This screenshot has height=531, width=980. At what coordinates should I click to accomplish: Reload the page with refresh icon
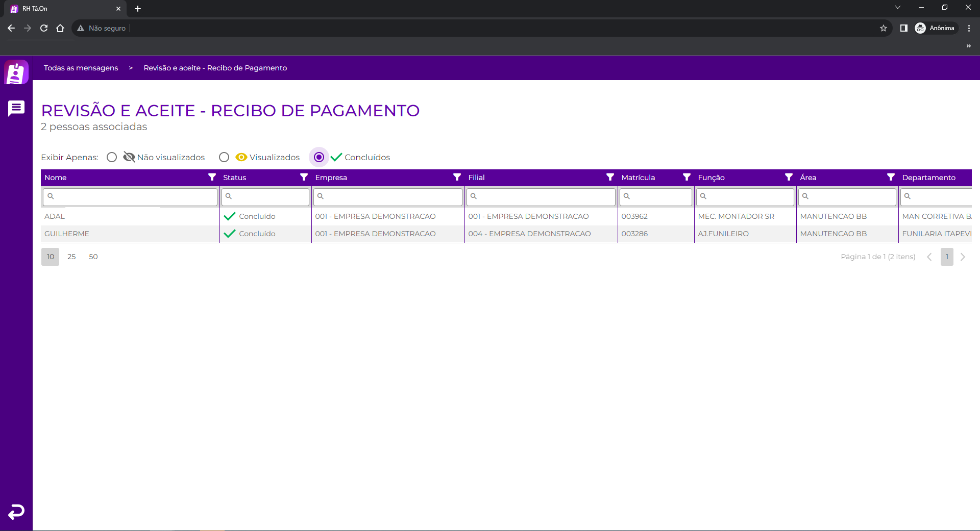(x=44, y=28)
